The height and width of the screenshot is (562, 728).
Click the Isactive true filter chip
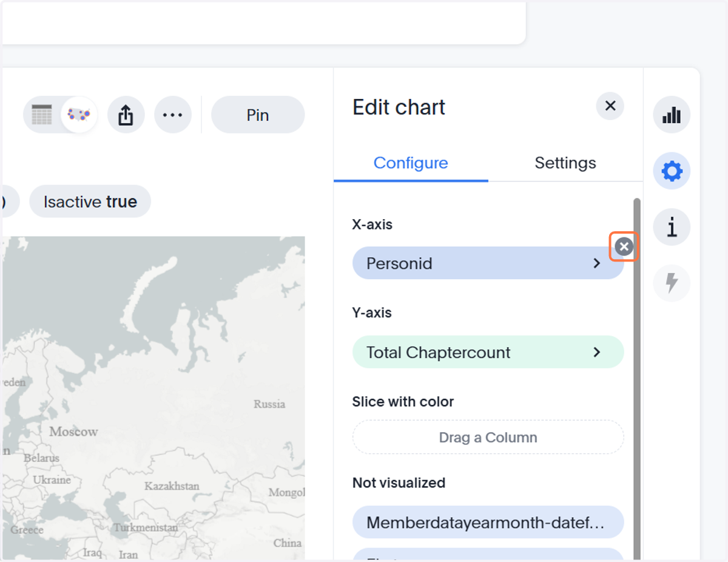tap(90, 201)
